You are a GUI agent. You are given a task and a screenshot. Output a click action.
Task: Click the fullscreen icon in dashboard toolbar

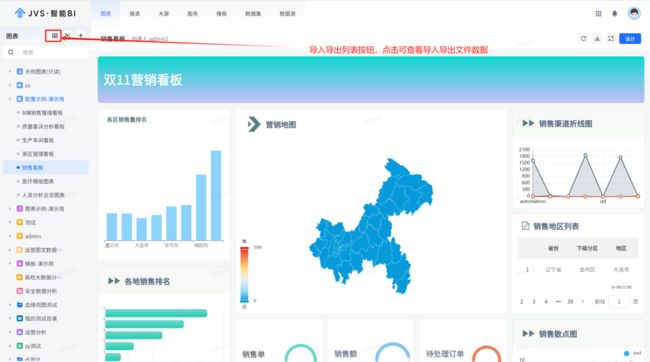611,39
